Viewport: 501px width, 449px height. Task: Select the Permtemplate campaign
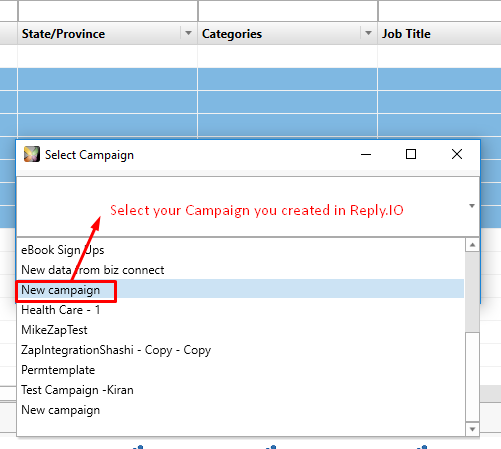[x=241, y=370]
